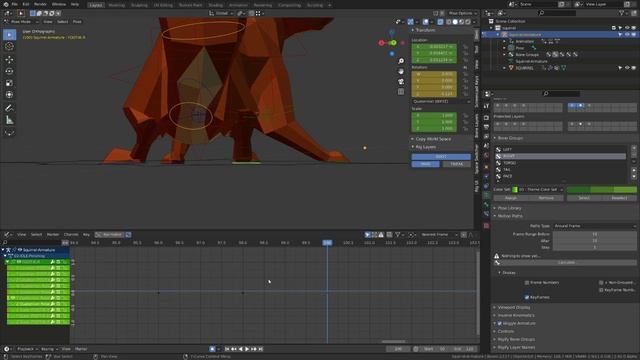Open the Render properties tab icon
The width and height of the screenshot is (640, 360).
(x=486, y=118)
